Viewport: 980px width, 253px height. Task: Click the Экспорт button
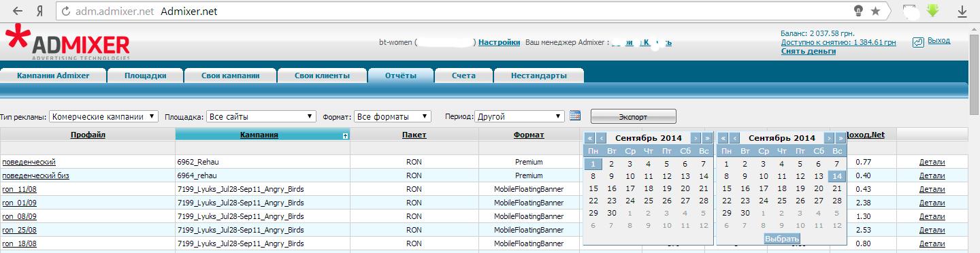633,116
